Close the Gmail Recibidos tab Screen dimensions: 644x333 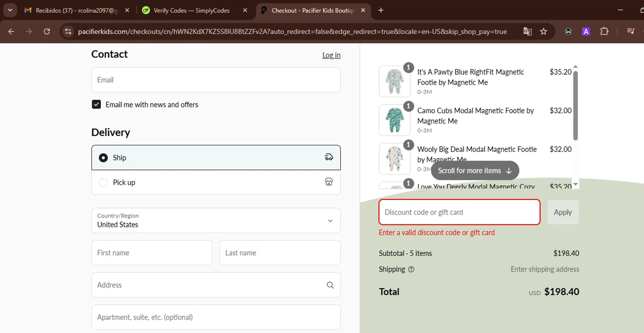[127, 10]
